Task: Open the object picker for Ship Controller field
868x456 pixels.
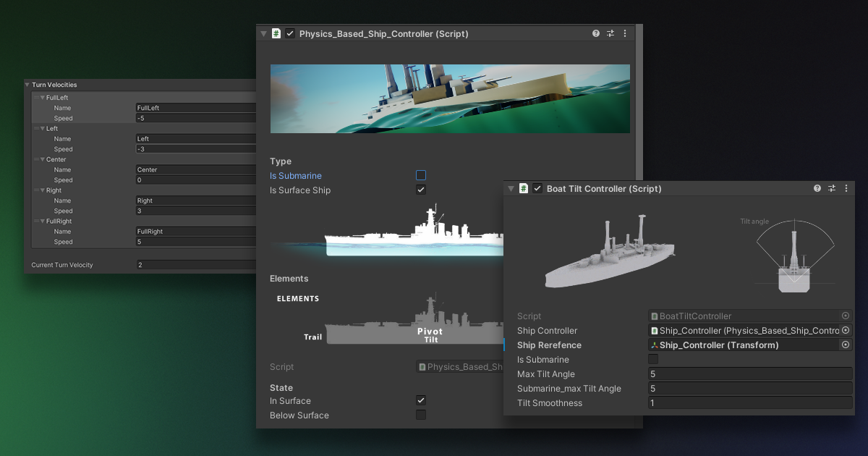Action: [845, 330]
